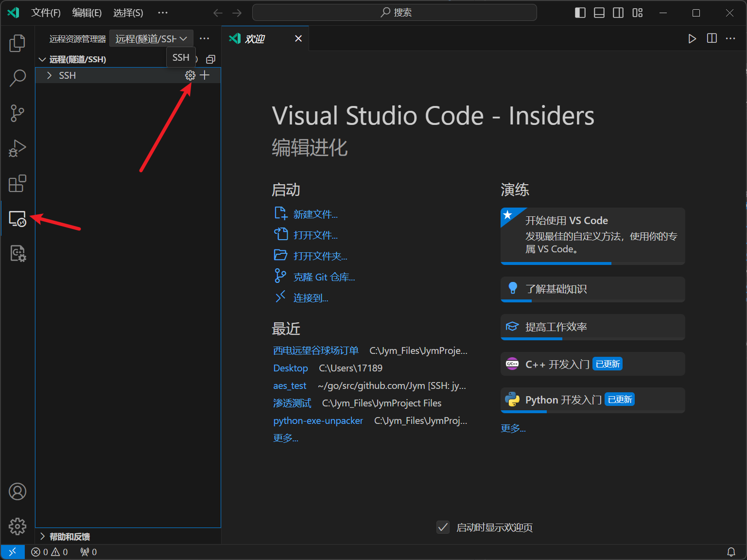Go forward with the right arrow

click(237, 13)
